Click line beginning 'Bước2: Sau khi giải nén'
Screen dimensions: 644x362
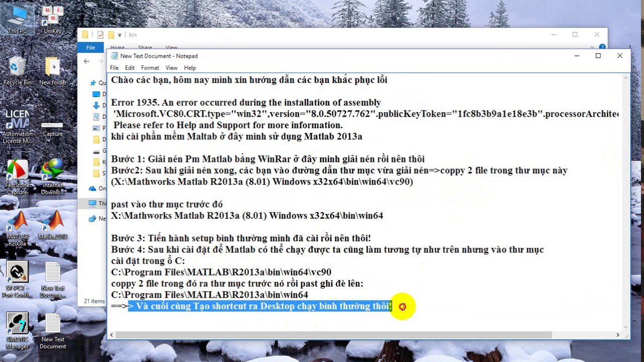[339, 170]
